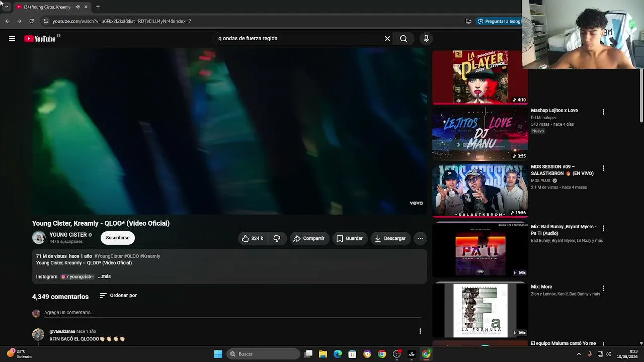Open options for the @Vale.lizanaa comment
The height and width of the screenshot is (362, 644).
click(x=420, y=331)
